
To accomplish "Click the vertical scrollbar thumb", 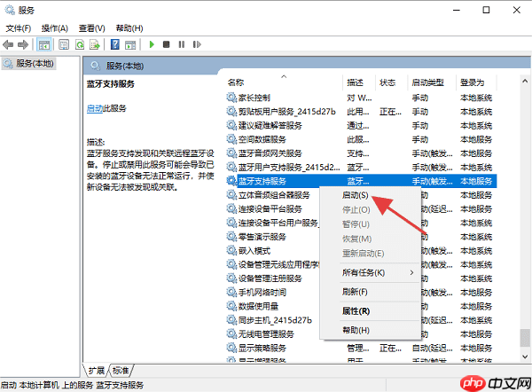I will [x=525, y=338].
